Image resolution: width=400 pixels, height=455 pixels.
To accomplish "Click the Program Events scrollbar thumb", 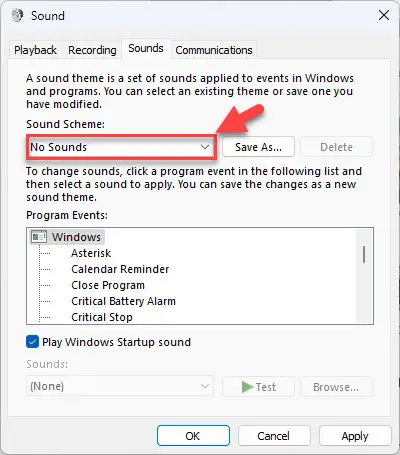I will tap(364, 255).
